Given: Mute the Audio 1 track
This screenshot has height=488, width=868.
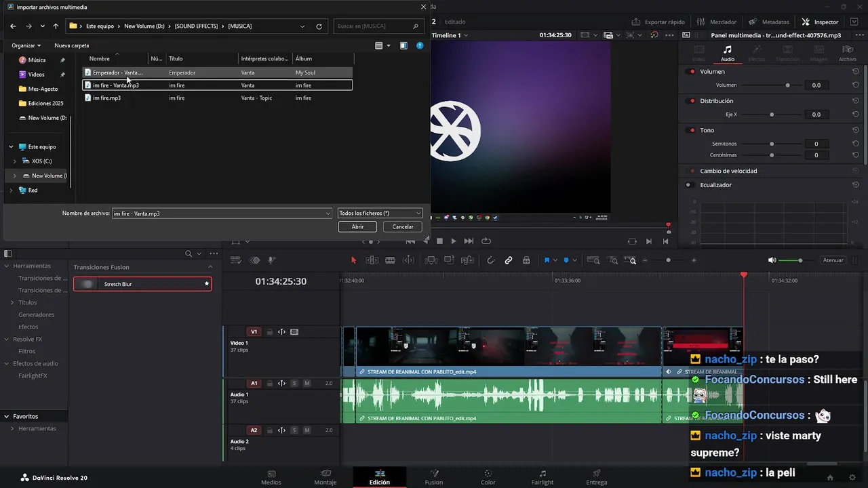Looking at the screenshot, I should pos(307,384).
